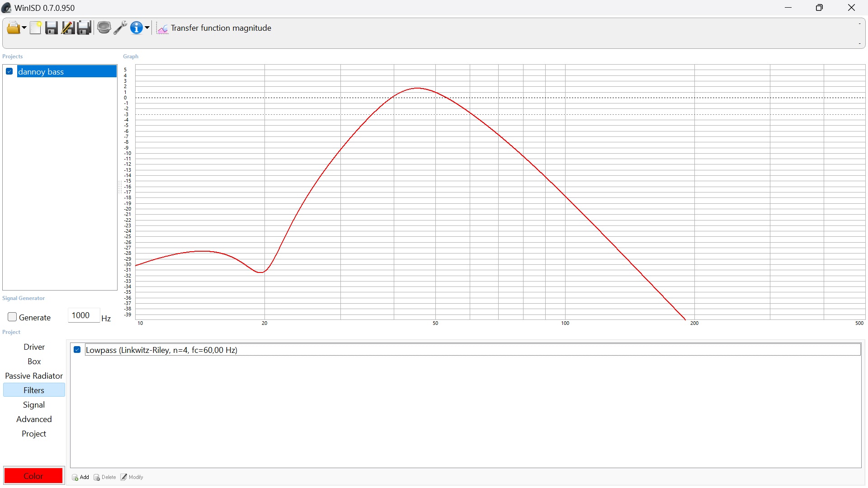
Task: Select the speaker enclosure icon
Action: tap(105, 28)
